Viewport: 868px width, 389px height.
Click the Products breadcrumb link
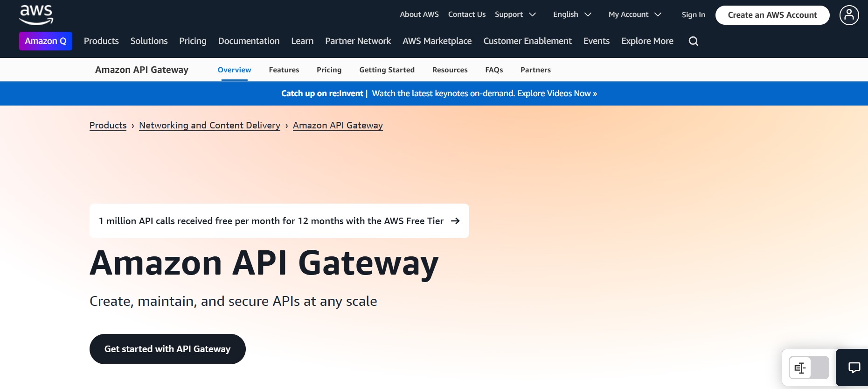pos(108,125)
